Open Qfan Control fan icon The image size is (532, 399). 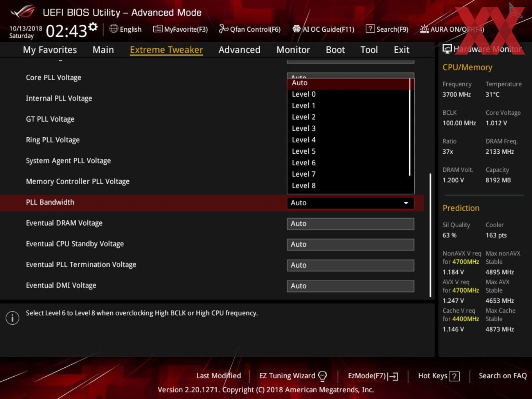click(223, 29)
